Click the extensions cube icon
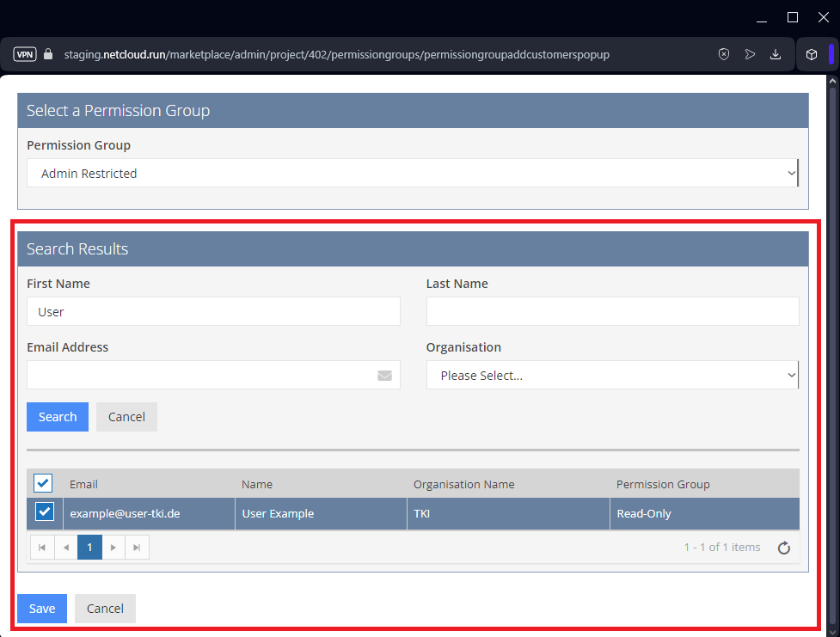This screenshot has height=637, width=840. pyautogui.click(x=811, y=54)
